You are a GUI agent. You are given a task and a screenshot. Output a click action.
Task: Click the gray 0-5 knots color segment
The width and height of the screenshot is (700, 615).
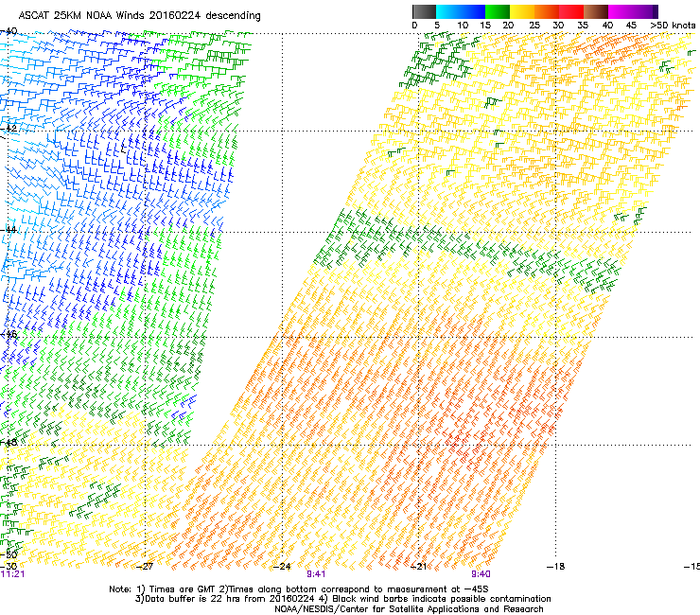click(424, 11)
